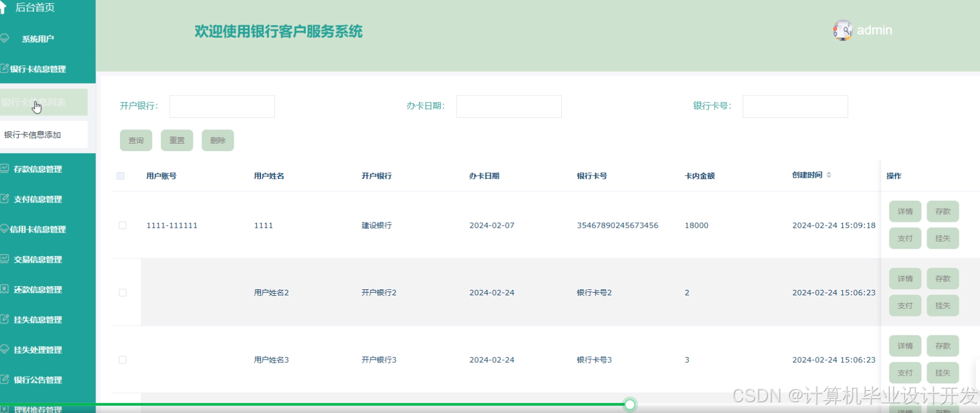
Task: Click the green video progress handle
Action: (630, 404)
